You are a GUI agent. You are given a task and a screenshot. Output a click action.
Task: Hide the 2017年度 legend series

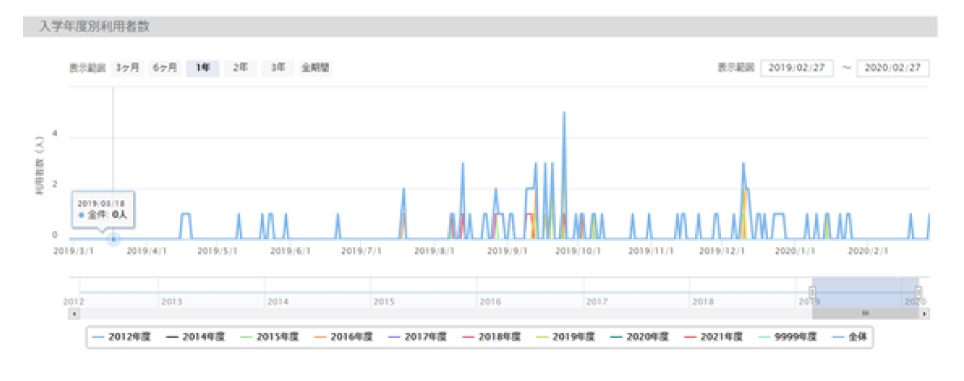(x=418, y=337)
